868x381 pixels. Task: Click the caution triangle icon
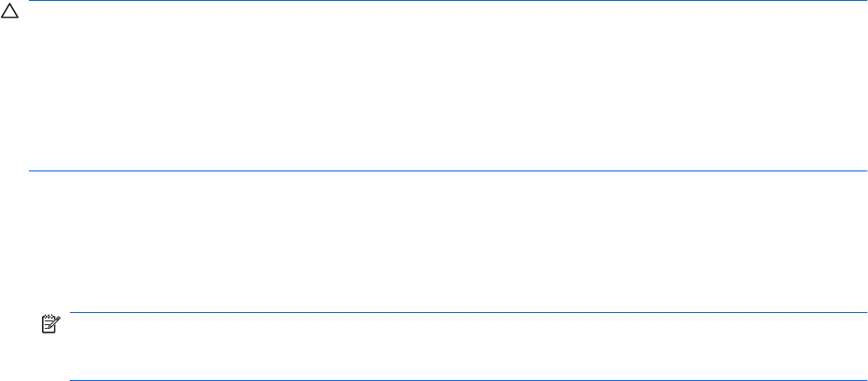(9, 12)
